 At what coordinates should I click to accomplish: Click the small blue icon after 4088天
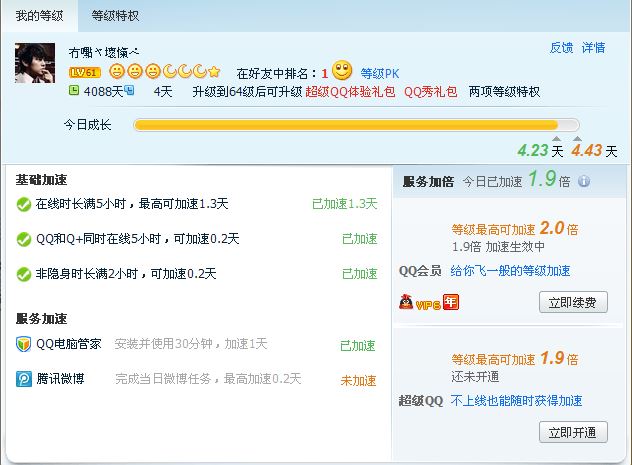(129, 90)
